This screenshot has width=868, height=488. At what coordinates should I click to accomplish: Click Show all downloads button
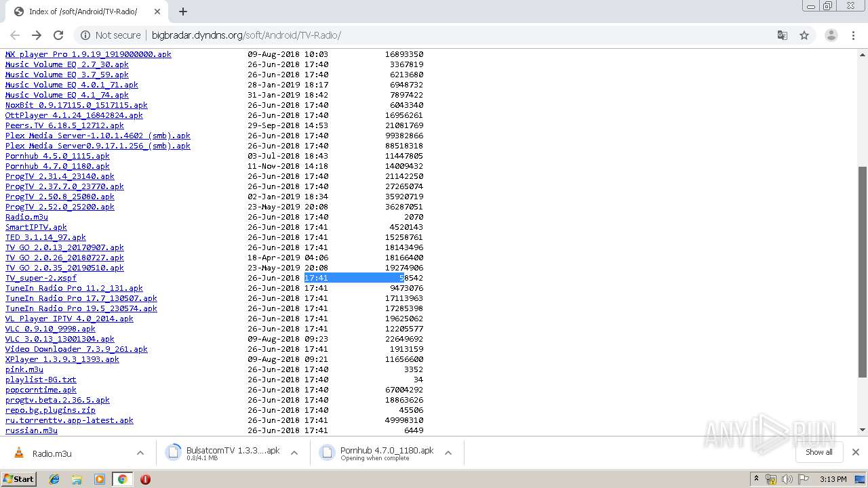[x=819, y=452]
